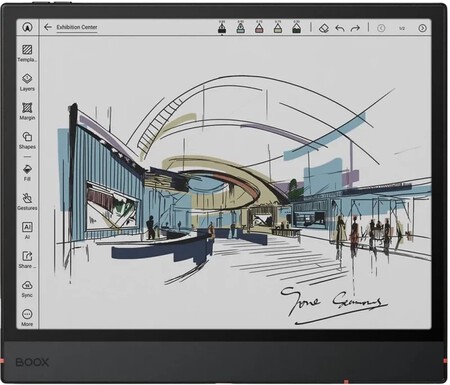The height and width of the screenshot is (385, 450).
Task: Select the light blue pen preset
Action: click(241, 27)
